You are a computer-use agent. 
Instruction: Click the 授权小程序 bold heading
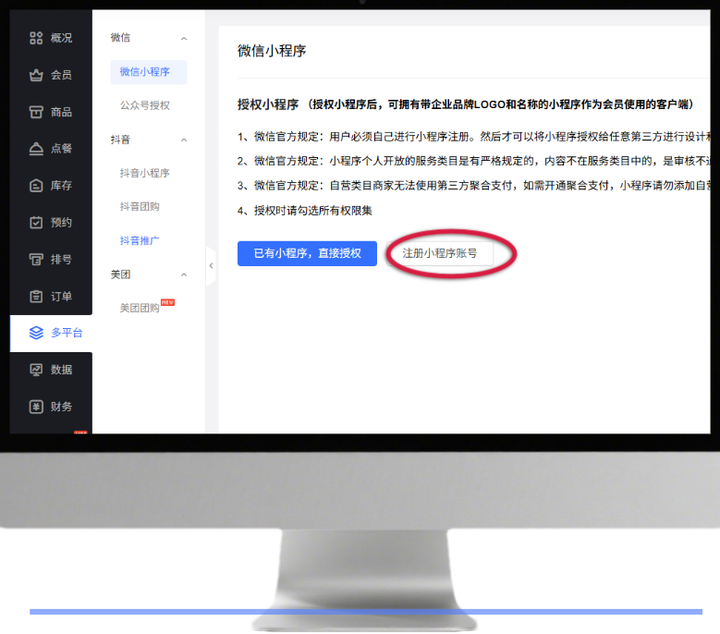click(x=268, y=105)
